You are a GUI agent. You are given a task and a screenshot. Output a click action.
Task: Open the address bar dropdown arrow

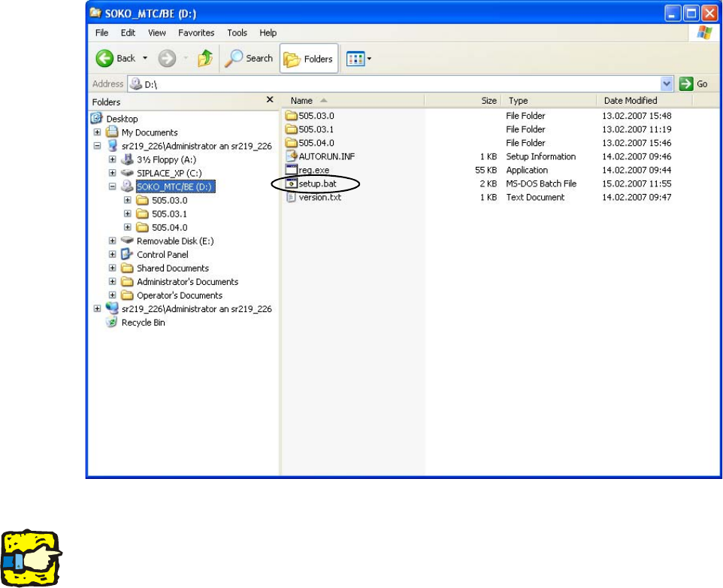pyautogui.click(x=667, y=84)
